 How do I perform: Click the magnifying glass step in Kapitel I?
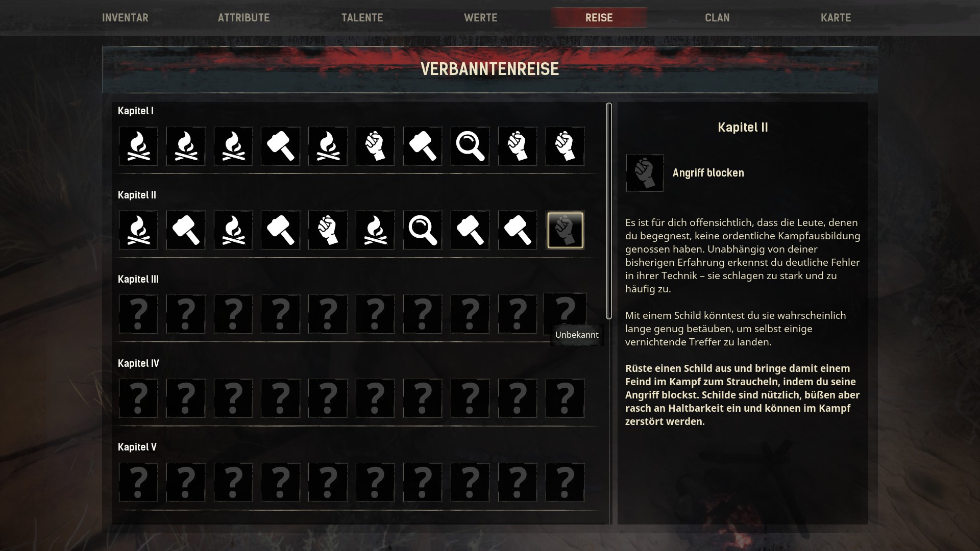470,146
